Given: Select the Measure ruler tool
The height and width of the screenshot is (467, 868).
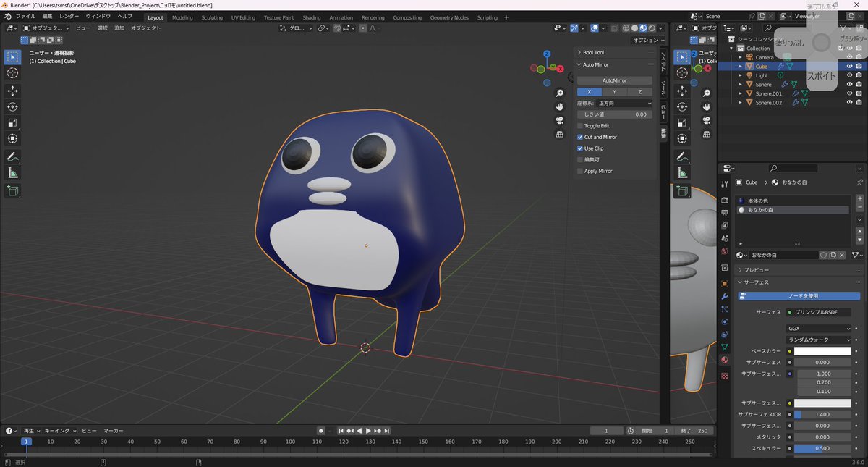Looking at the screenshot, I should pyautogui.click(x=13, y=173).
